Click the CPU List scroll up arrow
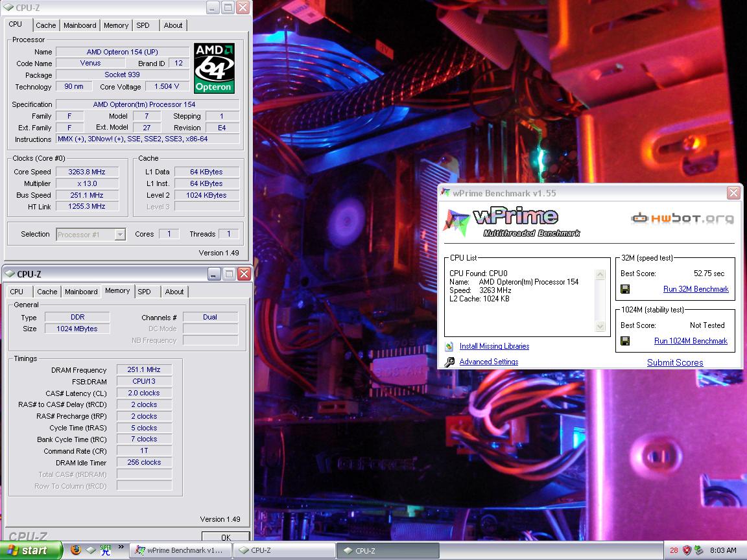The height and width of the screenshot is (560, 747). tap(600, 274)
